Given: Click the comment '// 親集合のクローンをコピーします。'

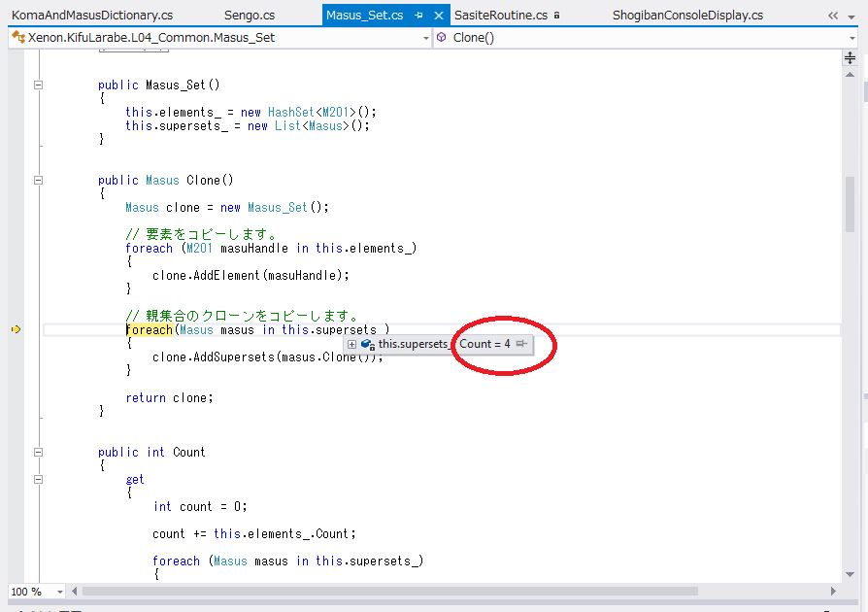Looking at the screenshot, I should tap(242, 316).
